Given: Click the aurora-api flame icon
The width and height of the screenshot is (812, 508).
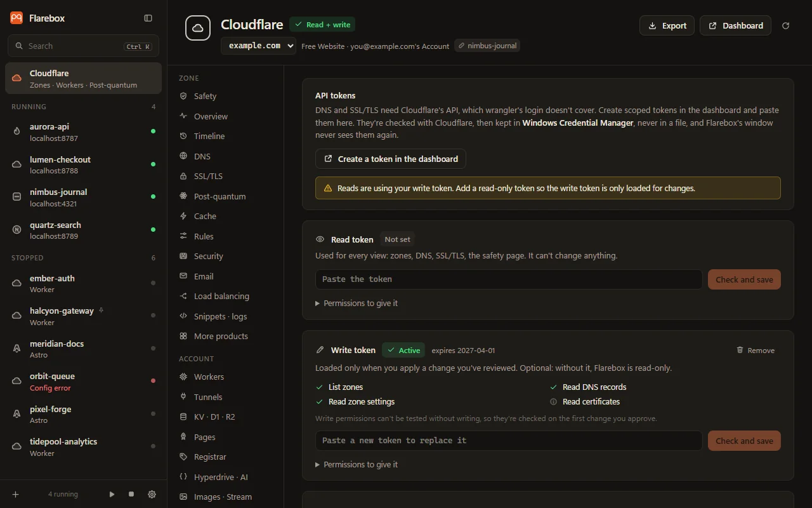Looking at the screenshot, I should (17, 131).
